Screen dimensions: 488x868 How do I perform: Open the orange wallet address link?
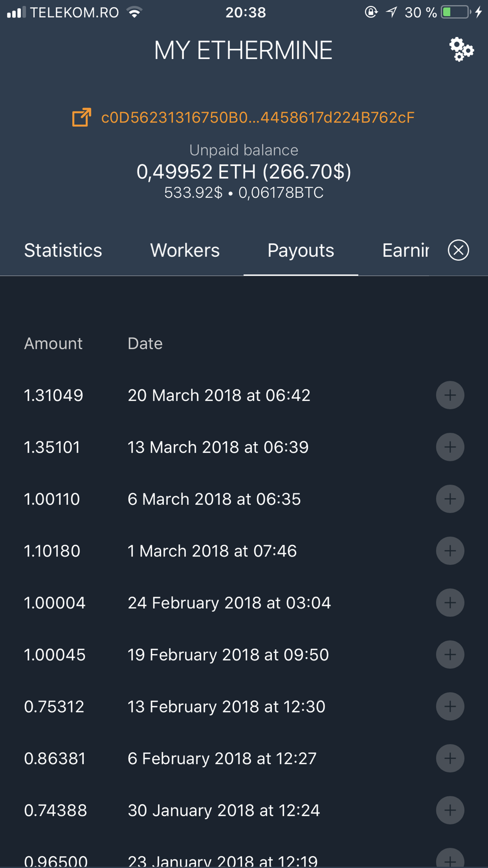pos(258,117)
